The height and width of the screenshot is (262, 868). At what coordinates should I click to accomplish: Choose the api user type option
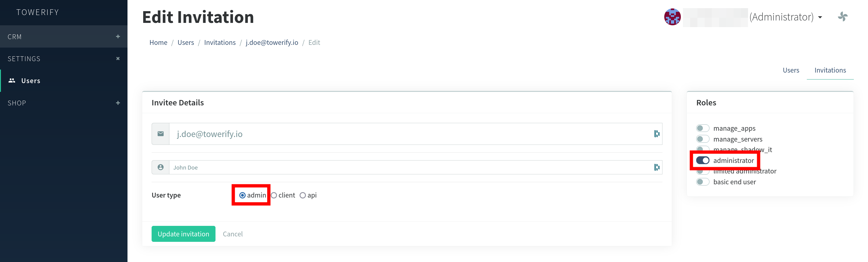coord(303,195)
